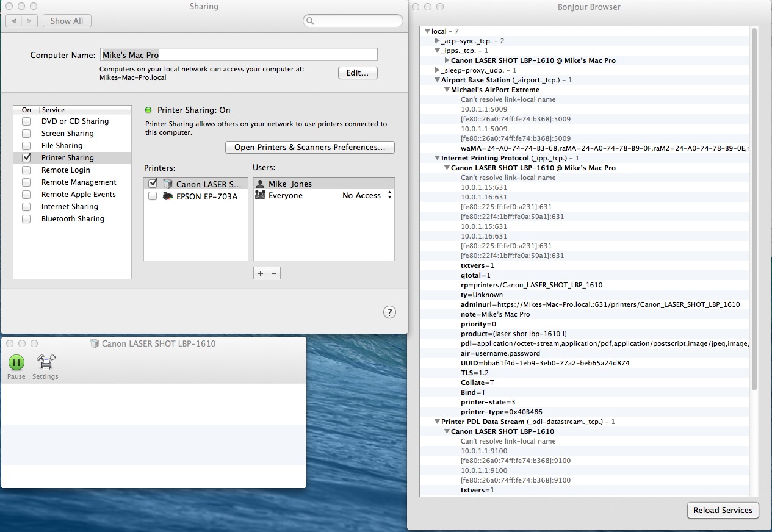Uncheck Printer Sharing checkbox
This screenshot has height=532, width=772.
[x=26, y=157]
